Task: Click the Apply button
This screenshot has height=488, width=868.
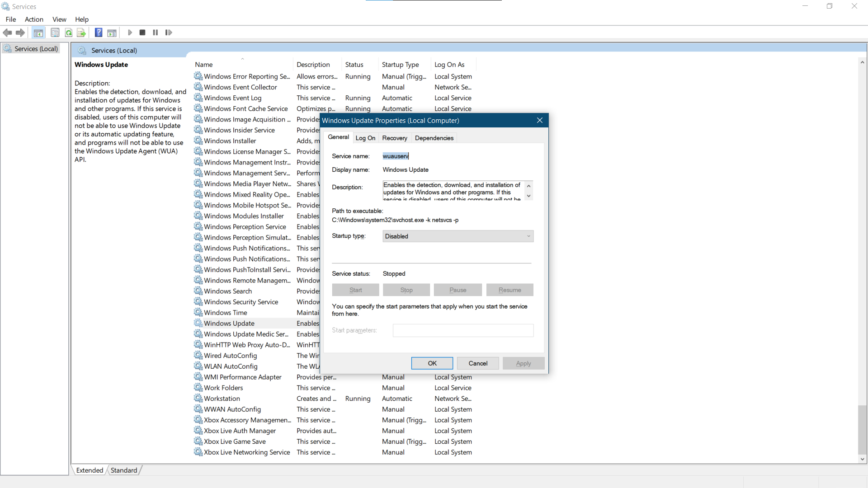Action: pos(524,363)
